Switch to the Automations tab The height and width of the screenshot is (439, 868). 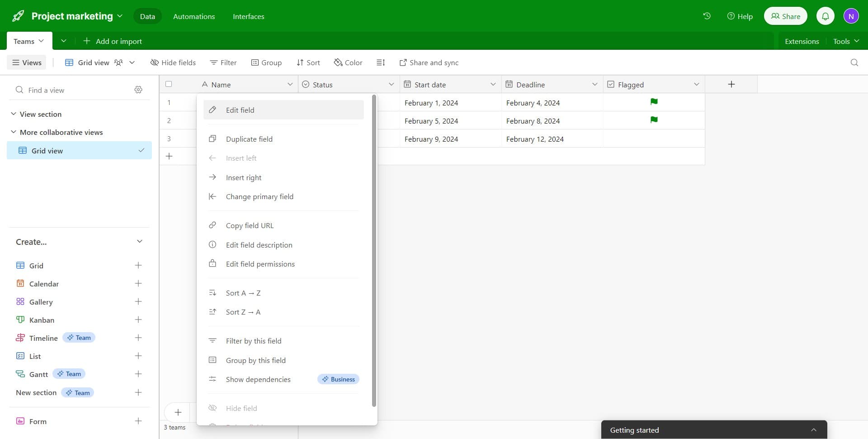(x=194, y=16)
